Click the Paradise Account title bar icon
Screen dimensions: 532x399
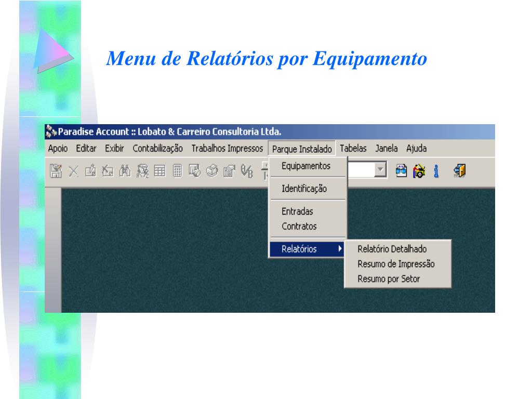pyautogui.click(x=51, y=131)
